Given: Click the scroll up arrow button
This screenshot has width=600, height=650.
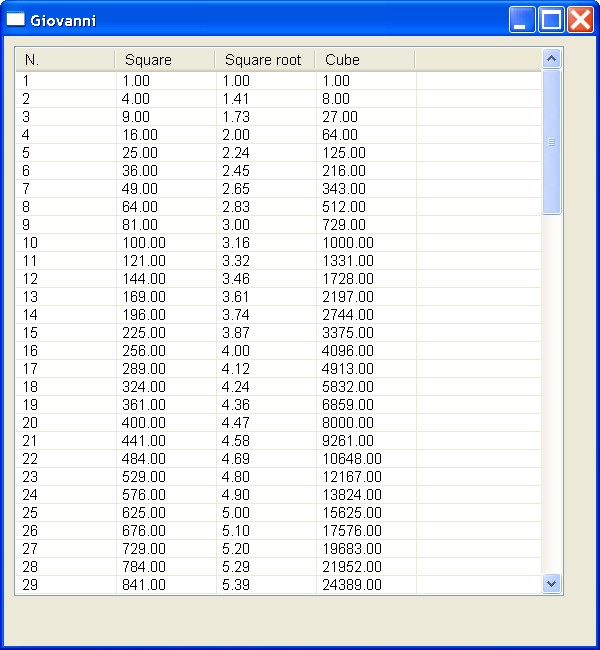Looking at the screenshot, I should pos(551,58).
